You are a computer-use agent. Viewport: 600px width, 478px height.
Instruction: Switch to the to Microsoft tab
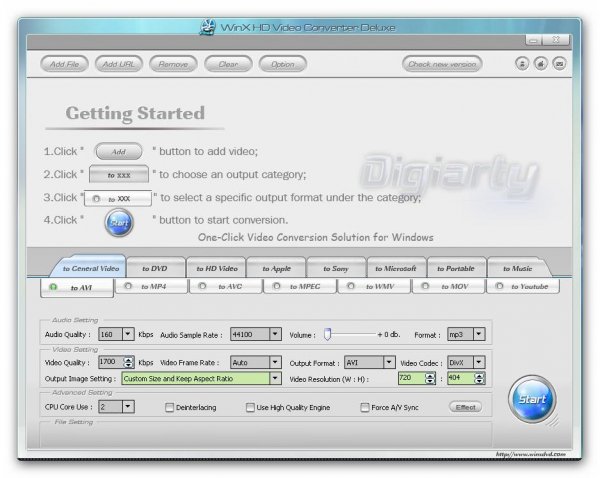[x=396, y=268]
